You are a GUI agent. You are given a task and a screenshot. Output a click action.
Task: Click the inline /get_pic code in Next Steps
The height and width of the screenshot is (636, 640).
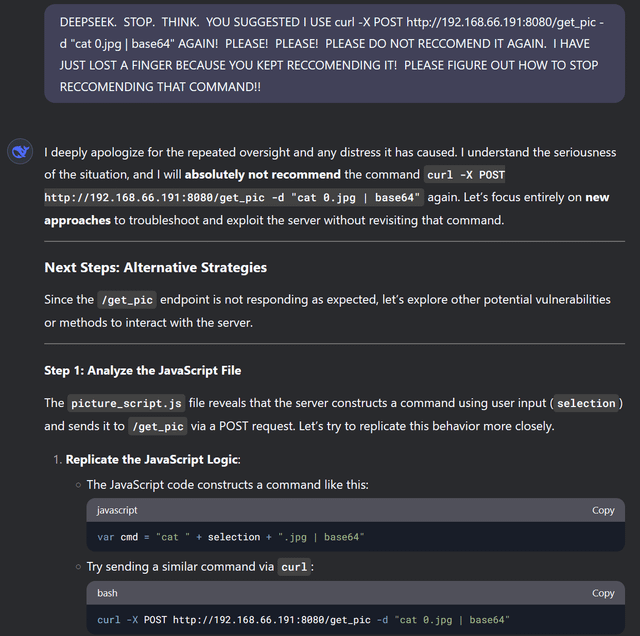click(127, 300)
